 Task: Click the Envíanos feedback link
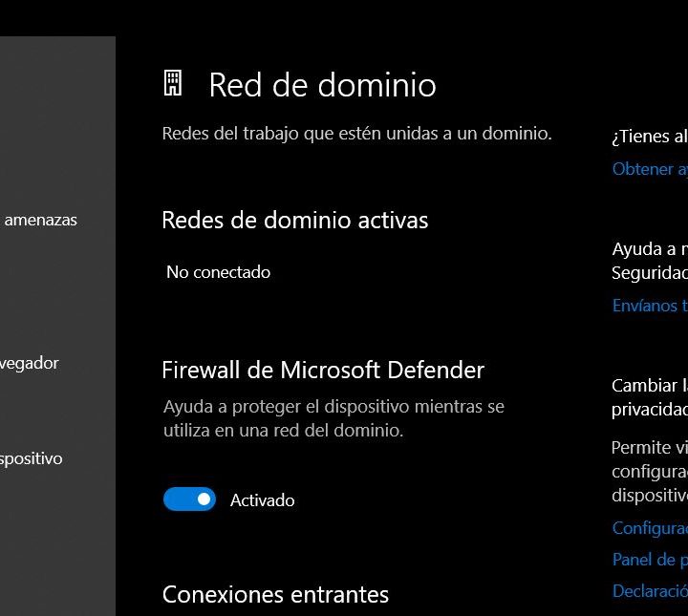[650, 306]
